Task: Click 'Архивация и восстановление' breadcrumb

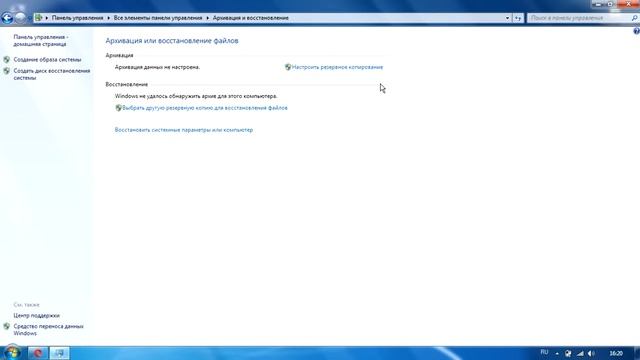Action: tap(251, 18)
